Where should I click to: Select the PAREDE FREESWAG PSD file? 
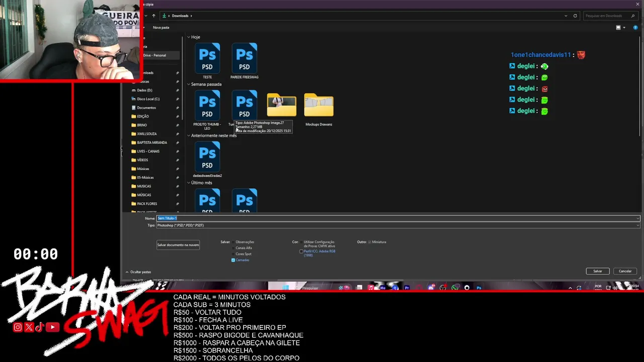[x=245, y=61]
